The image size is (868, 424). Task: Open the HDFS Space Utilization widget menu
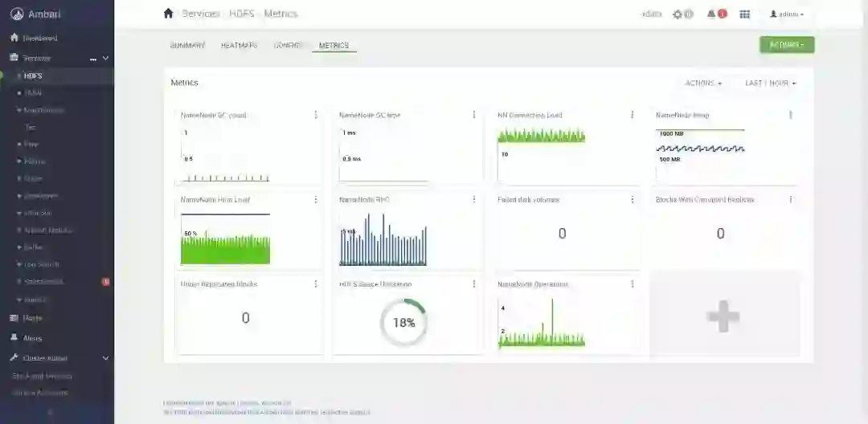474,284
